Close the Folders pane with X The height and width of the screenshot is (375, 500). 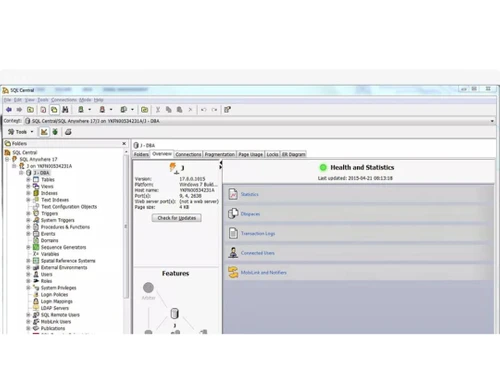pos(124,143)
